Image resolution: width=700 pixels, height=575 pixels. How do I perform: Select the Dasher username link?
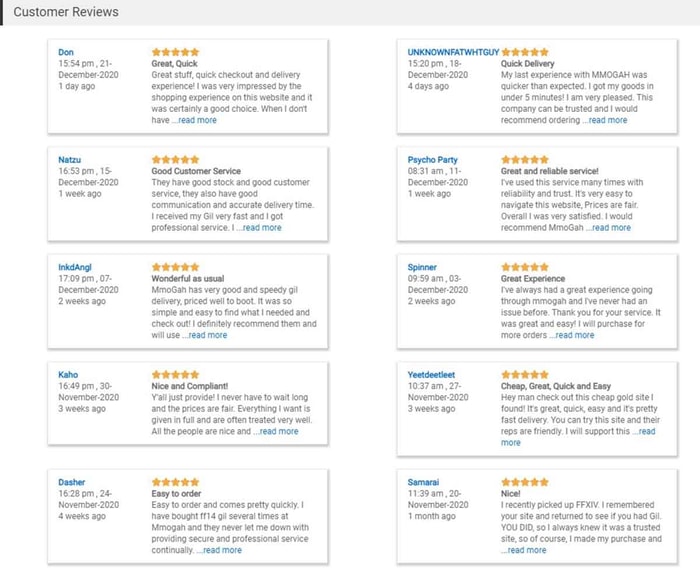[71, 482]
